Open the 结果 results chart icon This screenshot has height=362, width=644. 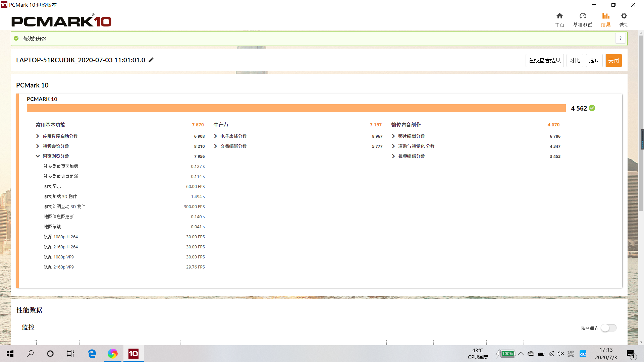coord(605,20)
